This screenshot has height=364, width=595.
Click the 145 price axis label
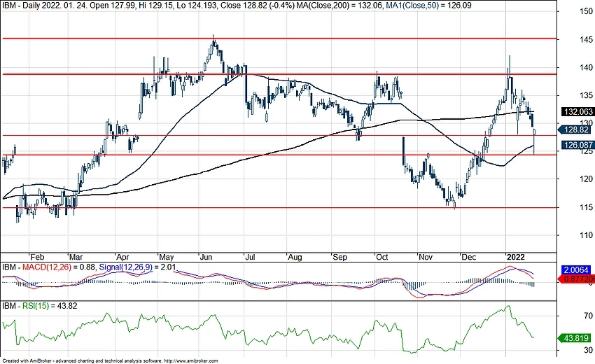click(586, 39)
